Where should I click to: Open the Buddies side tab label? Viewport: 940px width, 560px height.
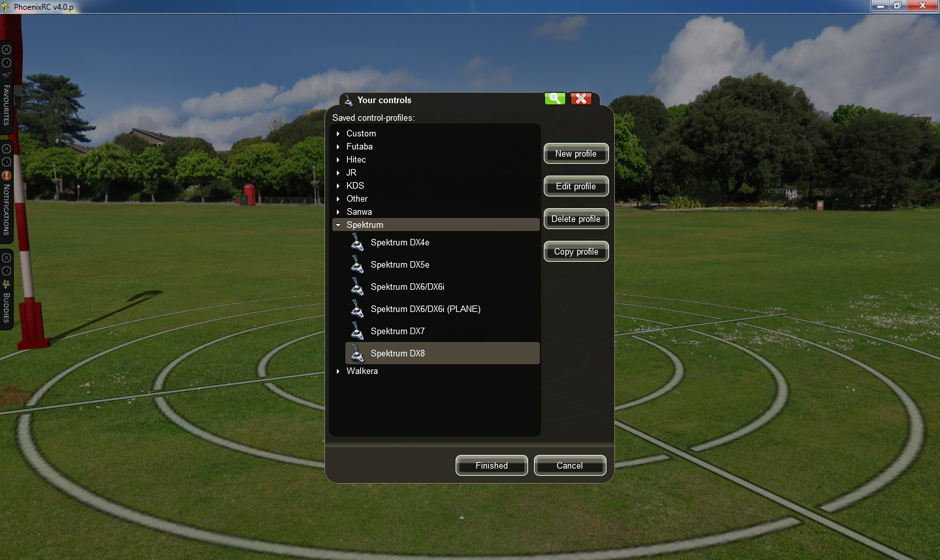coord(7,307)
